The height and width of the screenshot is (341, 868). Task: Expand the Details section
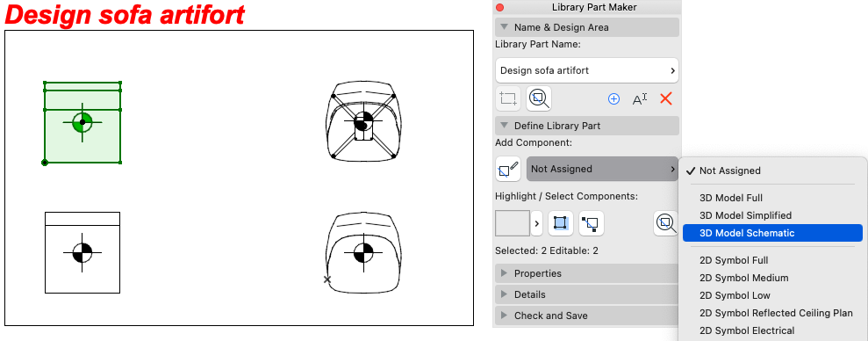pyautogui.click(x=587, y=294)
